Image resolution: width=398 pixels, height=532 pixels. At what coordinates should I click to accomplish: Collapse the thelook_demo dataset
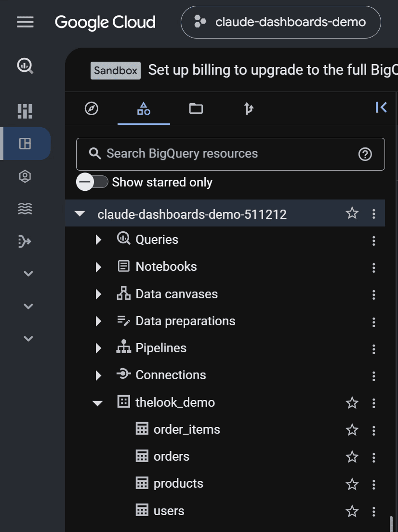click(98, 403)
